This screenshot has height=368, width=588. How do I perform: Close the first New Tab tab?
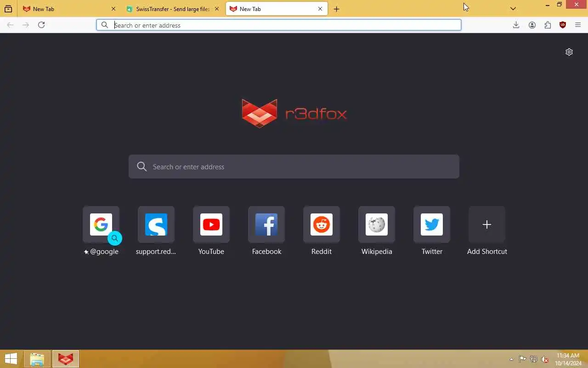[x=113, y=9]
